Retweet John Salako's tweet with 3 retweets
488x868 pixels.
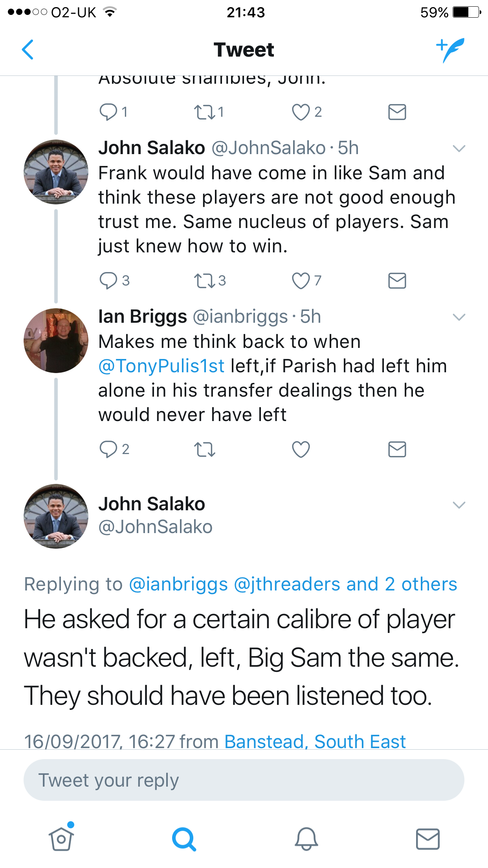tap(204, 281)
